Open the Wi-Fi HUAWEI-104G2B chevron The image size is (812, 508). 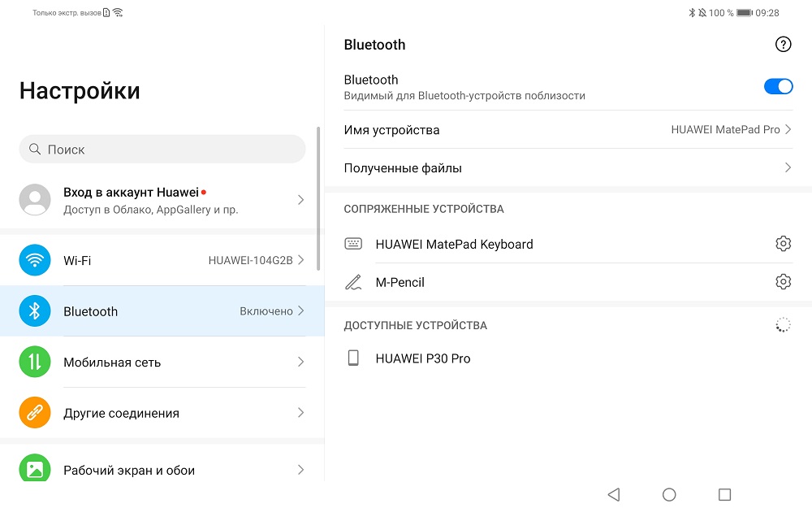pyautogui.click(x=301, y=260)
